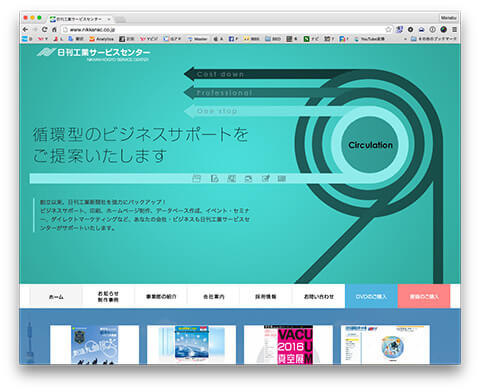
Task: Click the blue DVDのご購入 button
Action: tap(371, 296)
